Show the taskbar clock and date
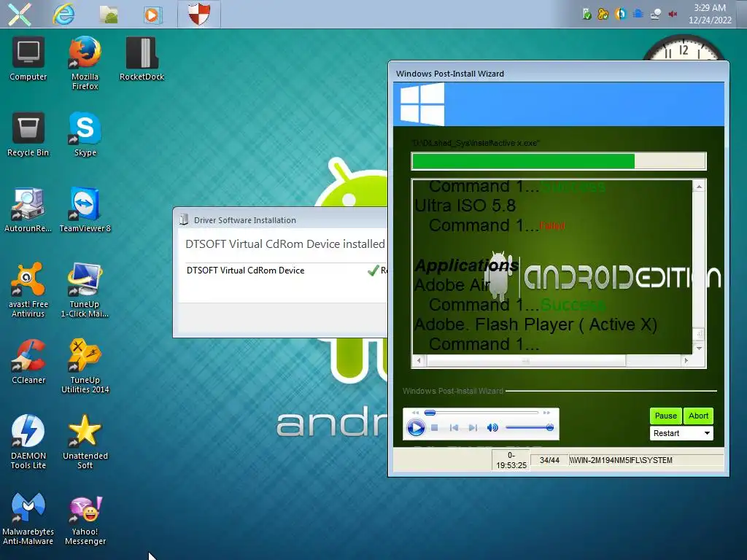 710,14
